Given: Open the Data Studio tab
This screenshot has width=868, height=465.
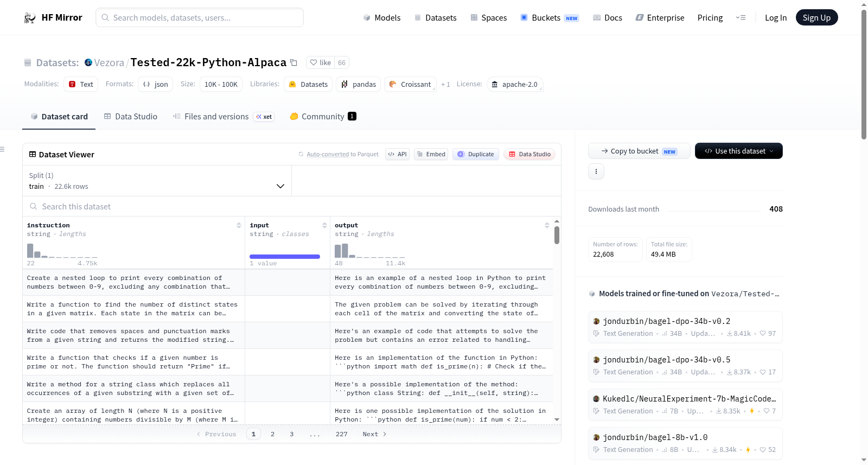Looking at the screenshot, I should (131, 117).
